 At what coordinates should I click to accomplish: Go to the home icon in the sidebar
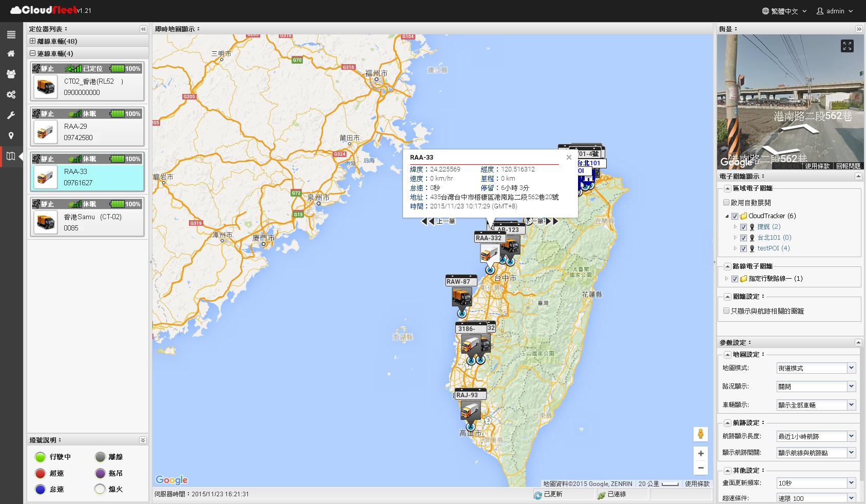[x=11, y=53]
